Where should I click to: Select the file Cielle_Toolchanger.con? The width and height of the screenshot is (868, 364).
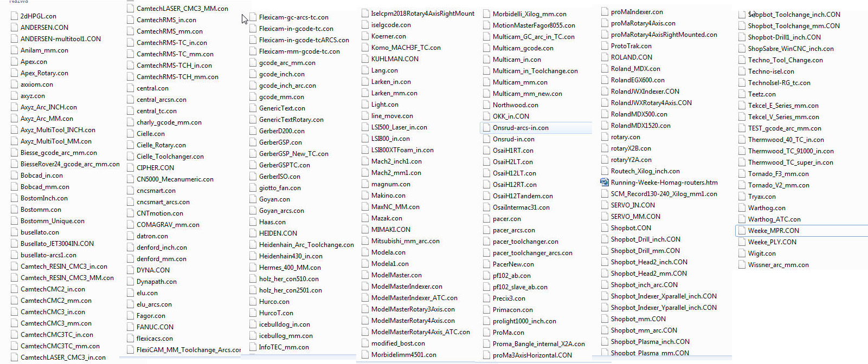(x=170, y=157)
